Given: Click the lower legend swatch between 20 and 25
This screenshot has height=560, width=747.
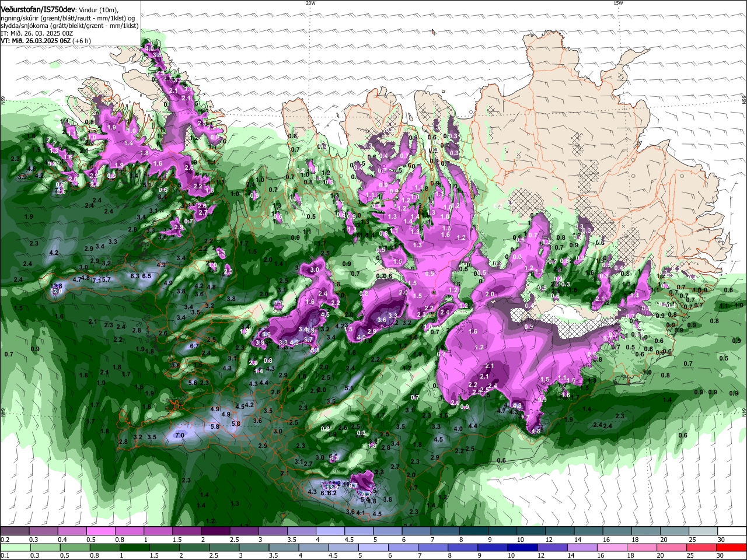Looking at the screenshot, I should tap(672, 548).
